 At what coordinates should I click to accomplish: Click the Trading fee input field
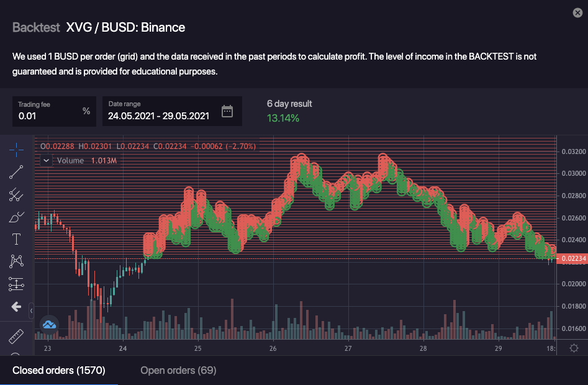(x=48, y=115)
